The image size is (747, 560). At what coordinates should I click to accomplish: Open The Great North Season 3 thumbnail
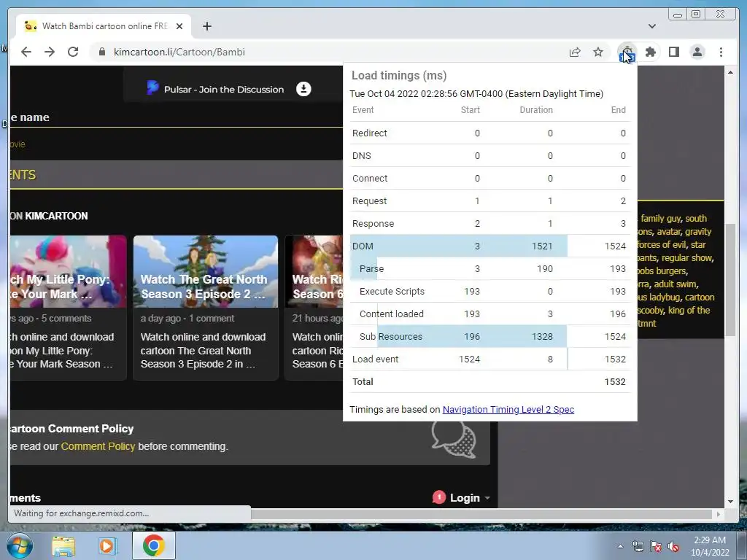pyautogui.click(x=205, y=271)
